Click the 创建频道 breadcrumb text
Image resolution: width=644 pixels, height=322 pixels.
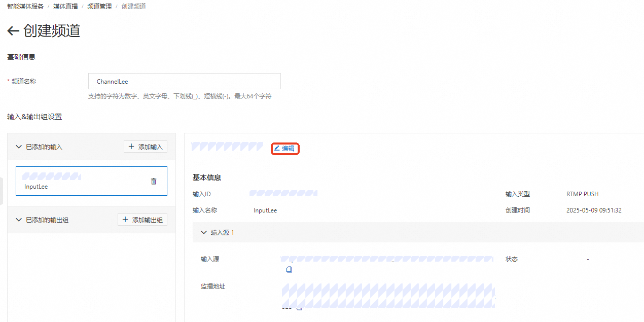(x=134, y=7)
